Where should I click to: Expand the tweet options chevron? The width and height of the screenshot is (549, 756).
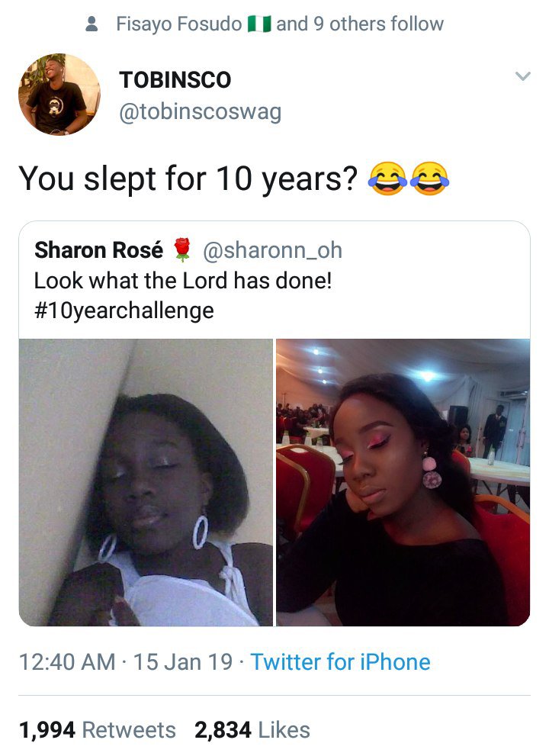(522, 76)
